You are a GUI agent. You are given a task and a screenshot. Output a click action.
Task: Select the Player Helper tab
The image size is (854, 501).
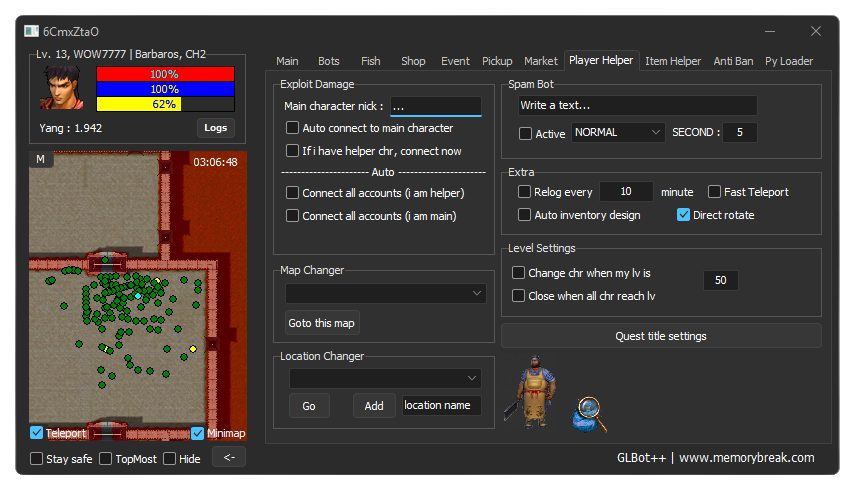point(601,60)
